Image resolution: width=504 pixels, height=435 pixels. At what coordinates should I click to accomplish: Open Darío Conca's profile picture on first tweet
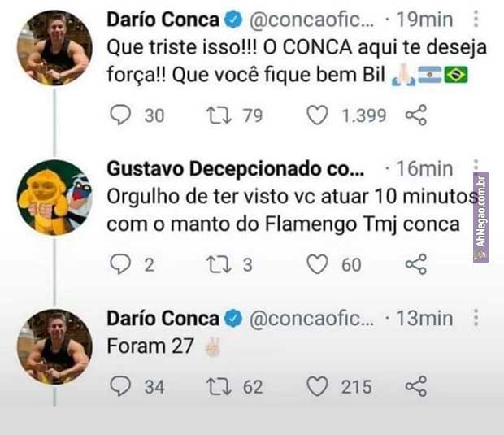click(54, 48)
